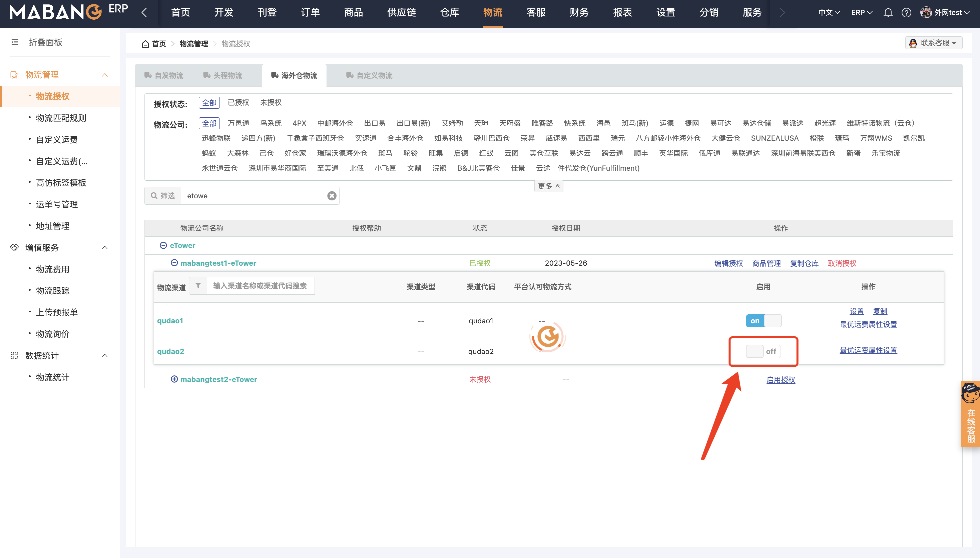Viewport: 980px width, 558px height.
Task: Open the 在线客服 floating widget
Action: tap(971, 413)
